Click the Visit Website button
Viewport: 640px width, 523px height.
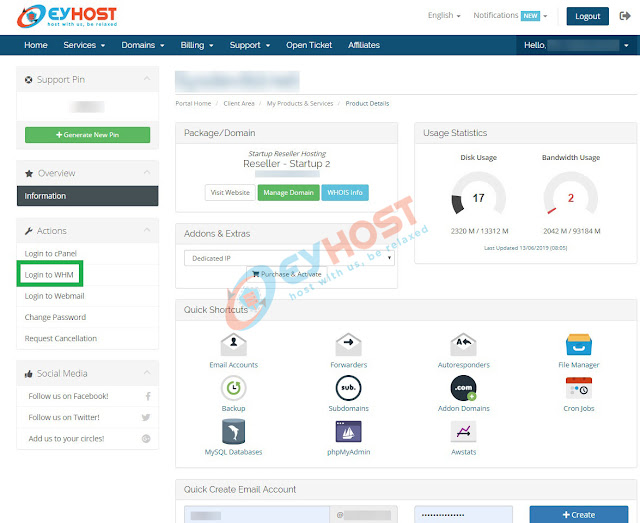point(230,193)
